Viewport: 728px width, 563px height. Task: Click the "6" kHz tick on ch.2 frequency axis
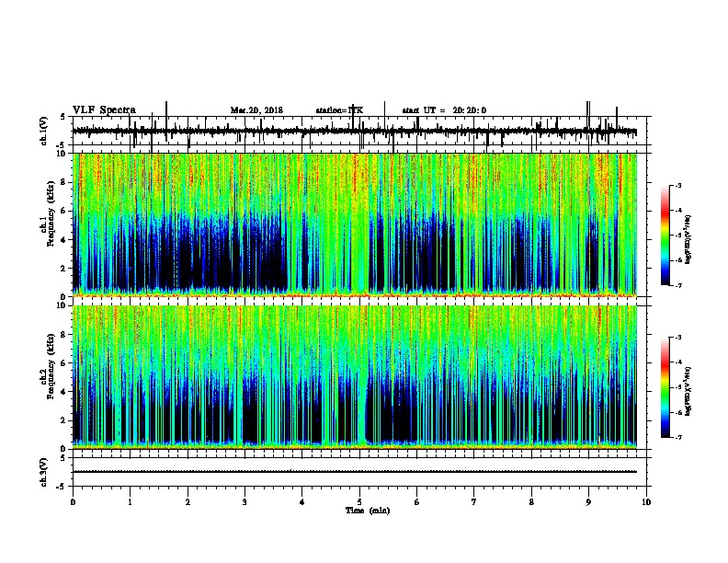click(x=64, y=363)
